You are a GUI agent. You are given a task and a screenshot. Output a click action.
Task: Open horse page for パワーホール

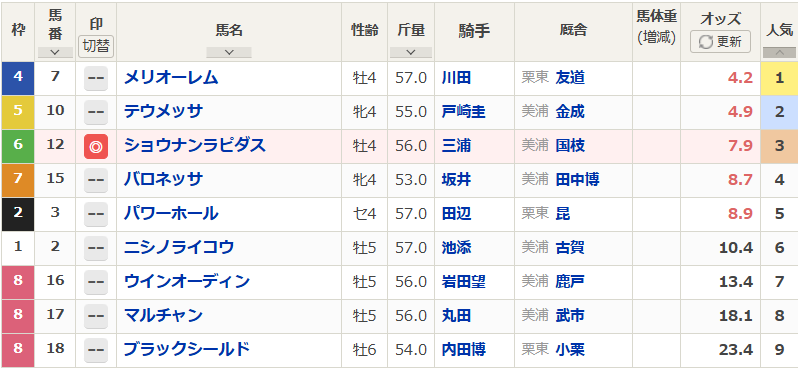[171, 213]
